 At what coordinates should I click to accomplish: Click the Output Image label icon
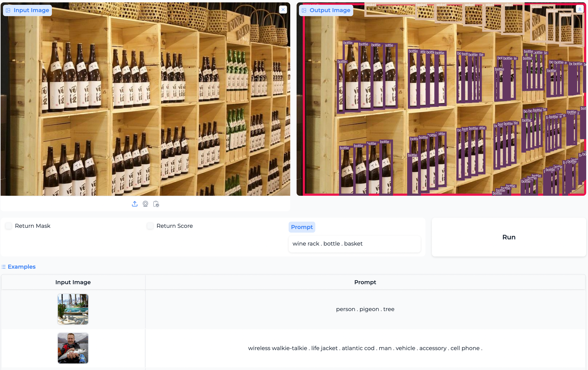304,10
